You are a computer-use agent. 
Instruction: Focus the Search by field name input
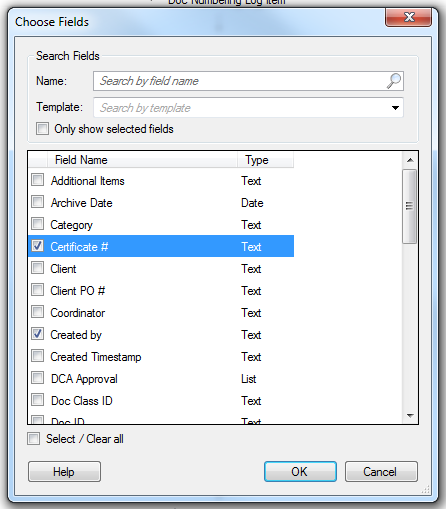[x=240, y=81]
